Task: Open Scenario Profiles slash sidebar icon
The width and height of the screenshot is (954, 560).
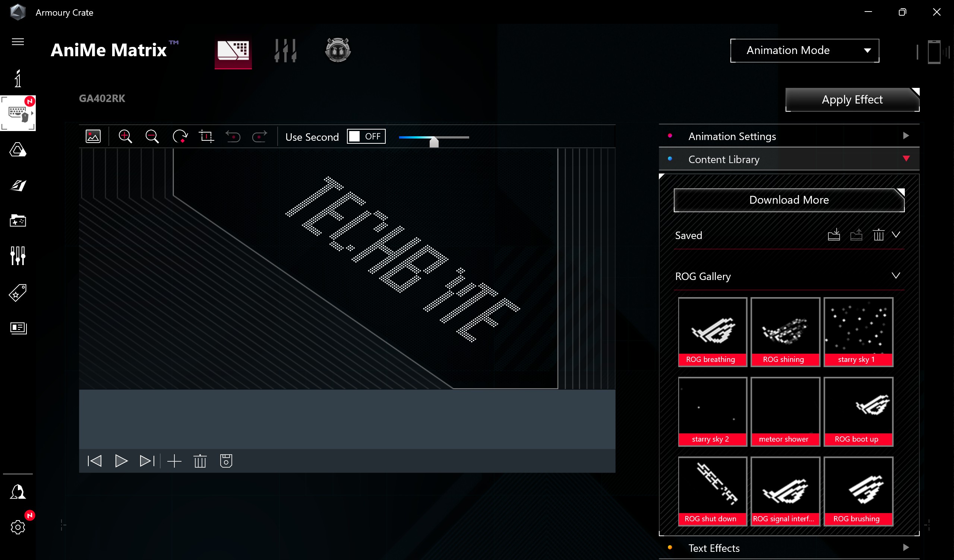Action: [18, 185]
